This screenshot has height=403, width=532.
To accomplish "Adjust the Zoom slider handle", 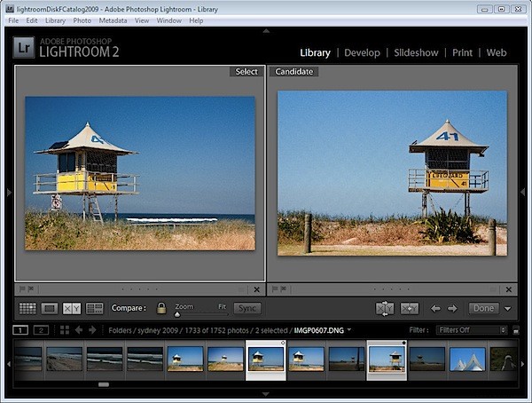I will (177, 314).
